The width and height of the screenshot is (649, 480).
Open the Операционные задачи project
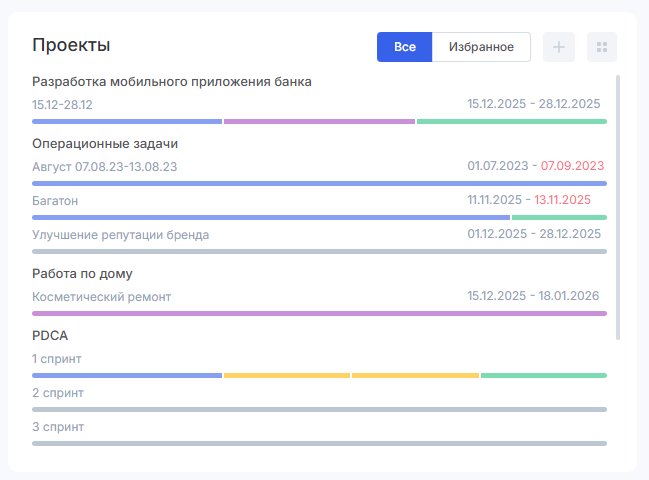(x=96, y=143)
